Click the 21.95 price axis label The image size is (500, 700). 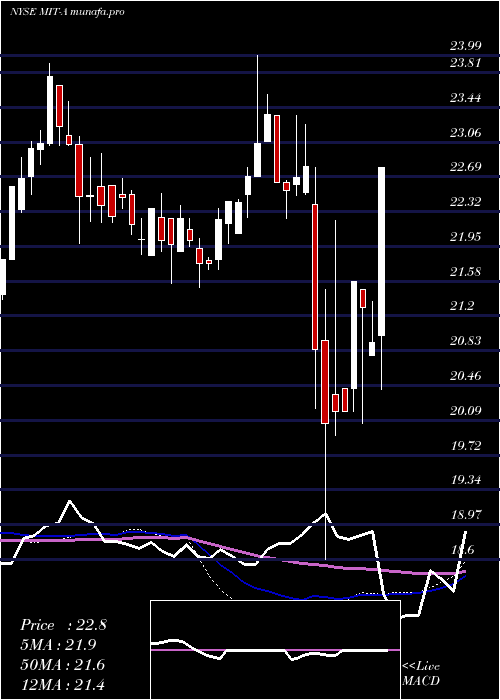click(465, 237)
